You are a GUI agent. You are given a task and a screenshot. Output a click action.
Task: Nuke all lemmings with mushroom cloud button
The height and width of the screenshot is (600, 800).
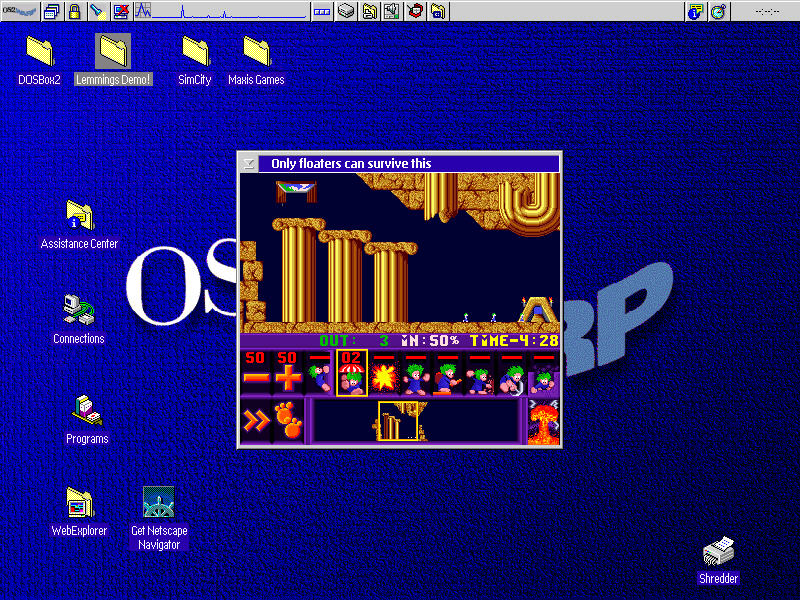(x=544, y=421)
